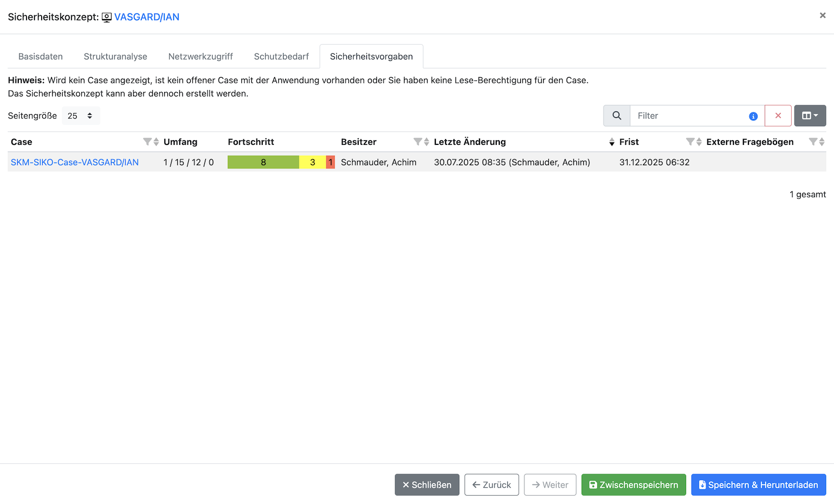834x504 pixels.
Task: Go to the Netzwerkzugriff tab
Action: coord(200,56)
